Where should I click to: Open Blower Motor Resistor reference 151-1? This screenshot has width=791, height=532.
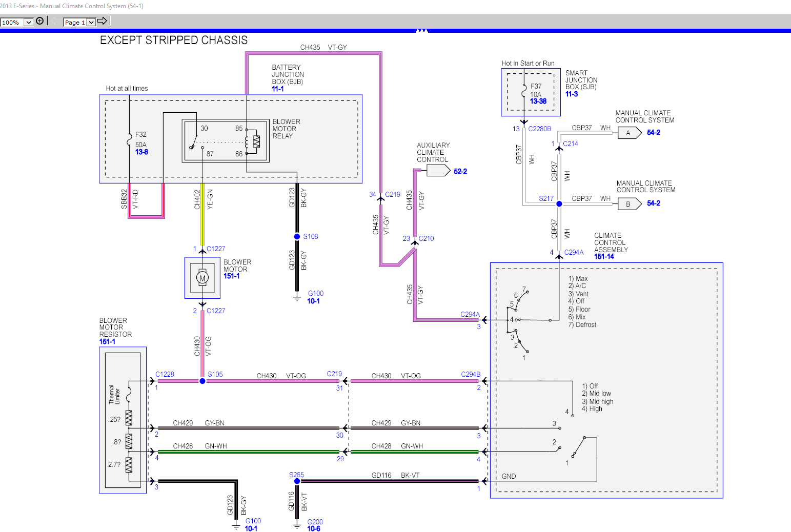coord(108,341)
